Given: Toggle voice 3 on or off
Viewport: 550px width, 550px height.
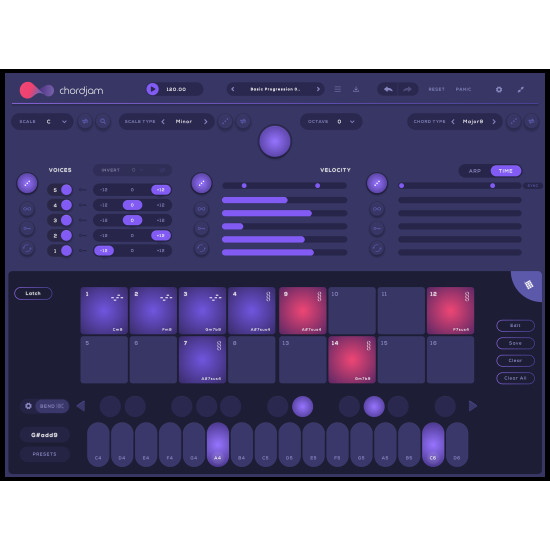Looking at the screenshot, I should tap(66, 220).
